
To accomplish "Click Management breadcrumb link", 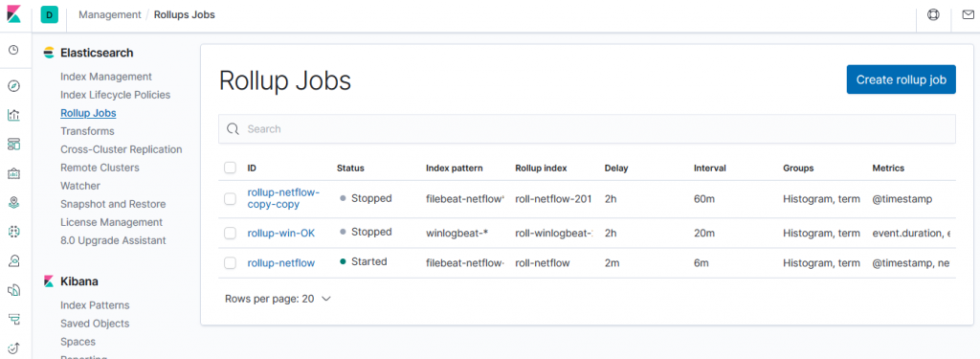I will pos(110,14).
